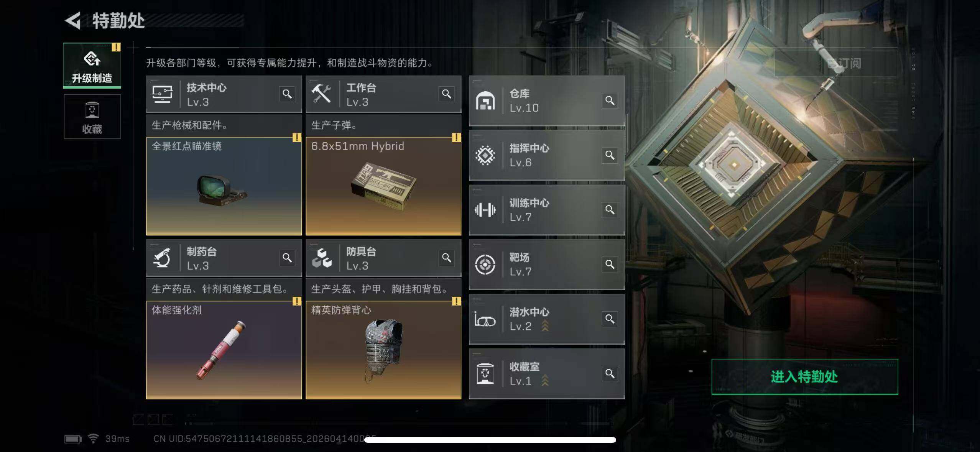Click the 进入特勤处 button
This screenshot has width=980, height=452.
(804, 376)
